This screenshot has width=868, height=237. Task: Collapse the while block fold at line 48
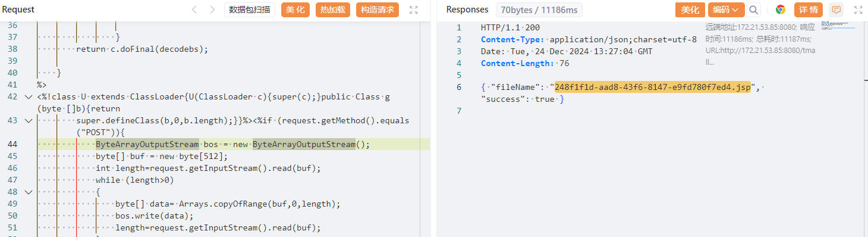click(x=29, y=192)
